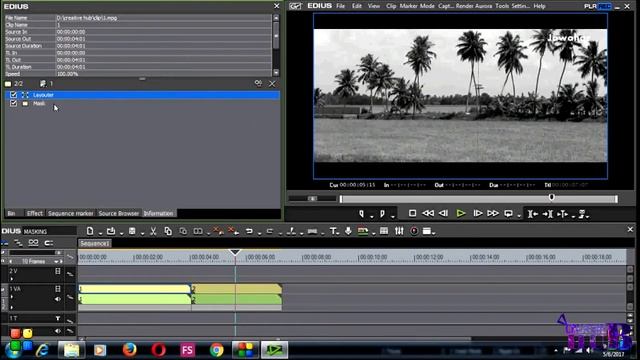The width and height of the screenshot is (640, 360).
Task: Uncheck the Layouter effect checkbox
Action: (x=13, y=95)
